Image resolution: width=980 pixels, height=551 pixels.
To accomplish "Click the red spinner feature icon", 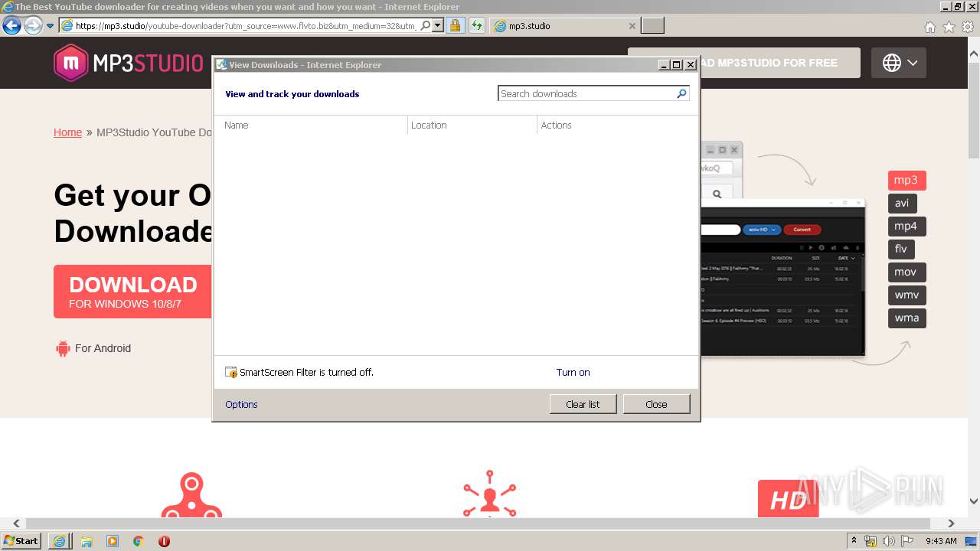I will (191, 495).
